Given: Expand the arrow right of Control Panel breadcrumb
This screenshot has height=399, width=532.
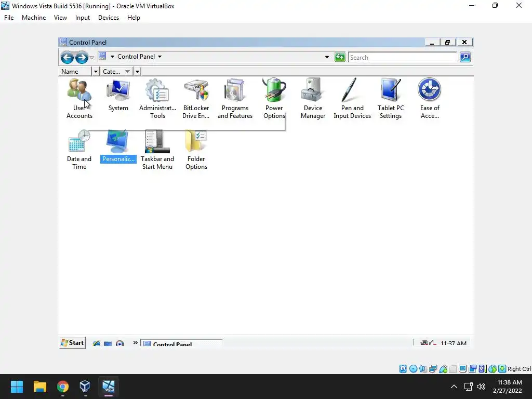Looking at the screenshot, I should tap(160, 57).
